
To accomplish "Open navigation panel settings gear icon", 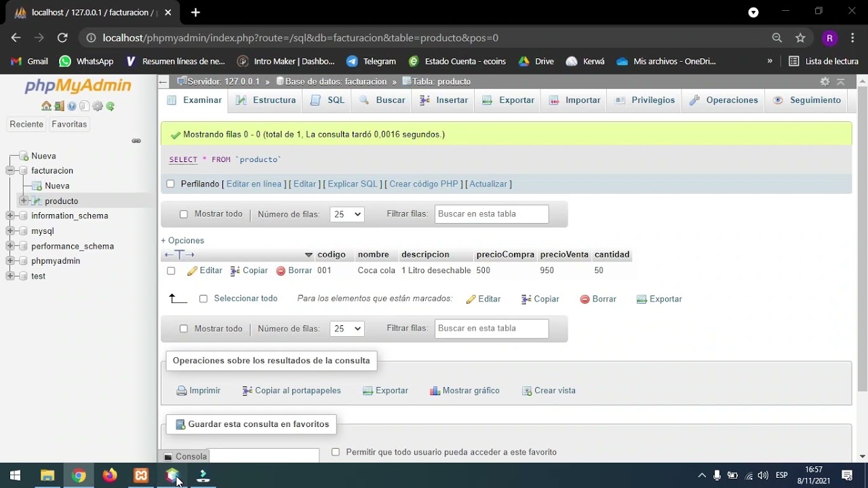I will (x=98, y=106).
